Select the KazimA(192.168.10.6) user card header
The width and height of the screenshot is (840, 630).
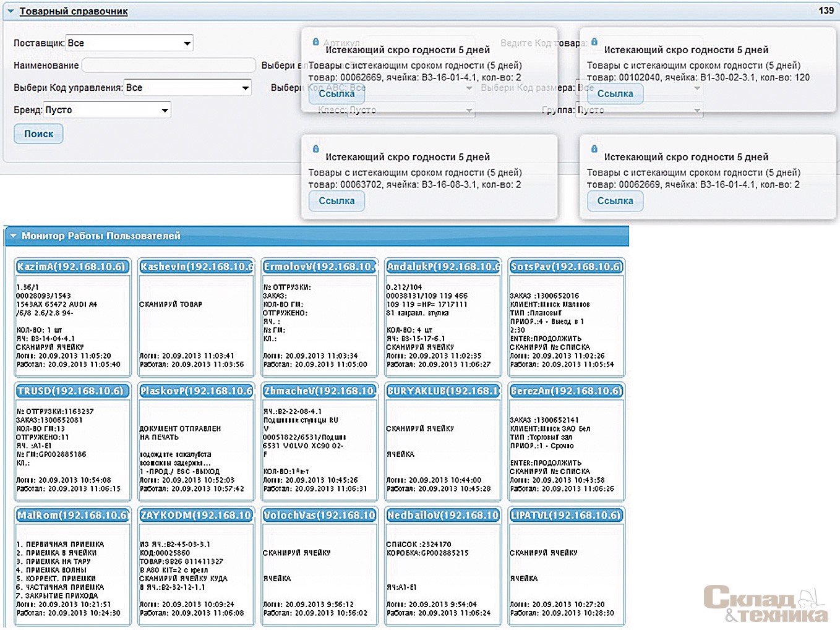[x=72, y=267]
